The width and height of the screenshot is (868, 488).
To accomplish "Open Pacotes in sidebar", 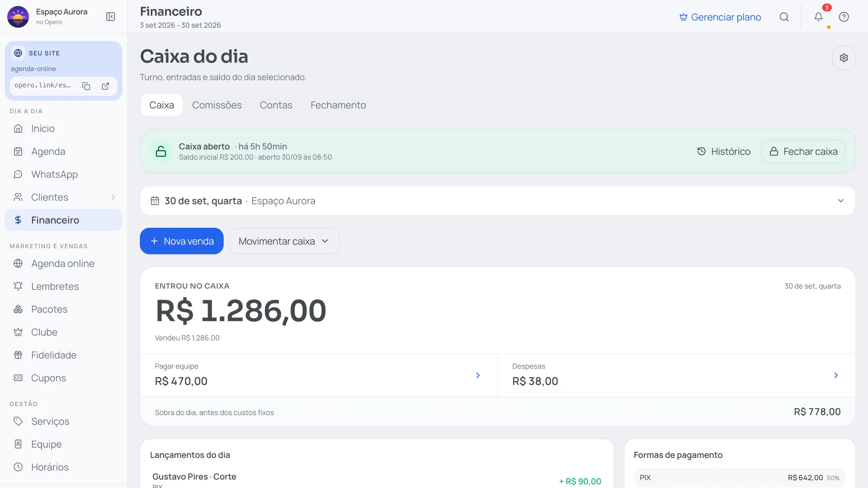I will click(63, 310).
